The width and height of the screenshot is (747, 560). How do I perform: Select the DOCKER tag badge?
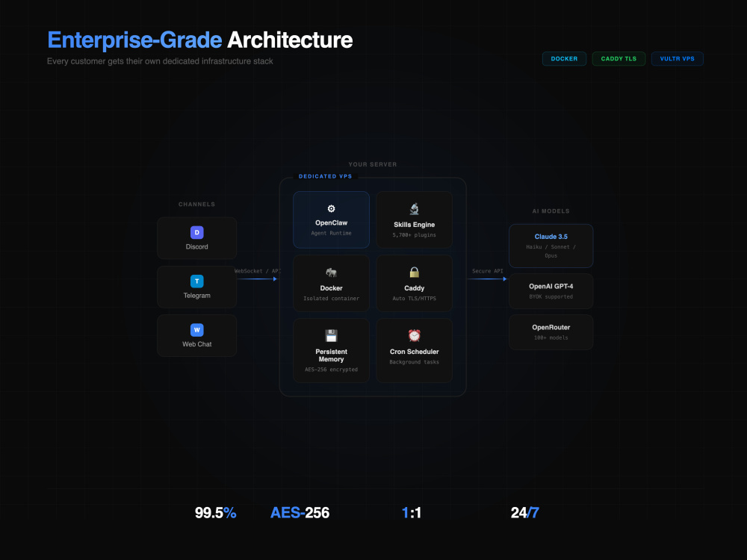pyautogui.click(x=564, y=58)
